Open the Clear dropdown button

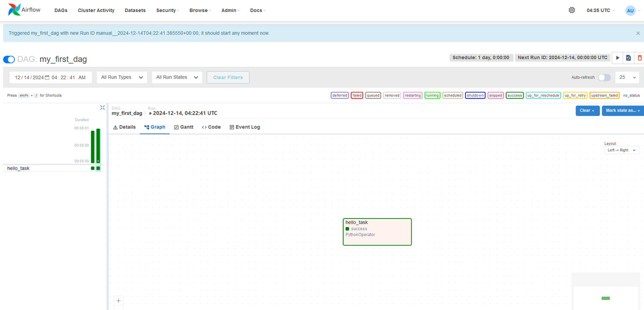click(x=588, y=111)
